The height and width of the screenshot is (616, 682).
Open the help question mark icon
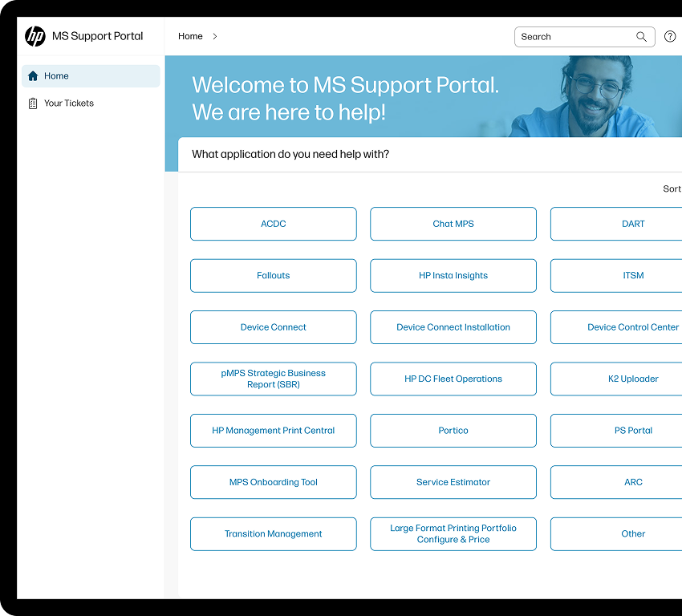click(x=670, y=37)
